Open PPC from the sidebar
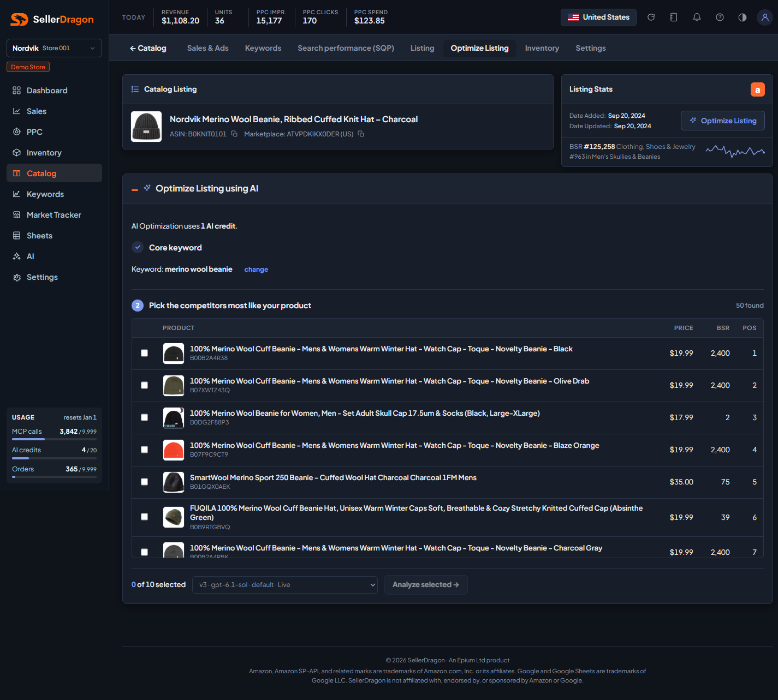 pos(54,132)
